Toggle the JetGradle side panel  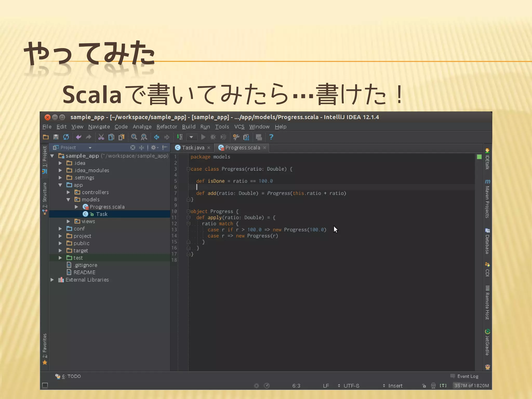coord(488,342)
